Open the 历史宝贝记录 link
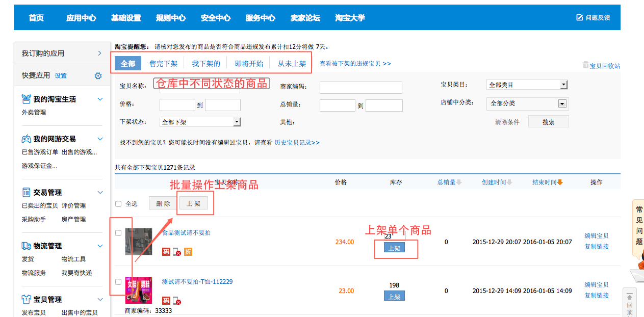Image resolution: width=644 pixels, height=317 pixels. 297,143
